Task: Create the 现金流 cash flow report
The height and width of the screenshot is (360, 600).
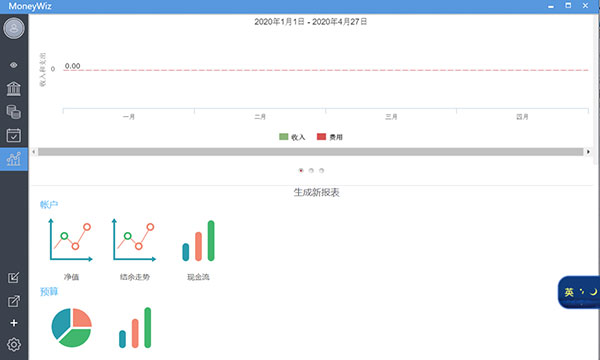Action: pos(198,249)
